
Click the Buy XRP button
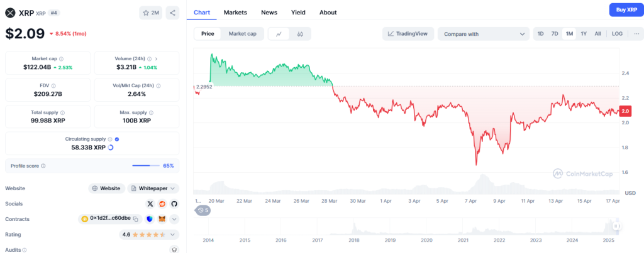626,9
